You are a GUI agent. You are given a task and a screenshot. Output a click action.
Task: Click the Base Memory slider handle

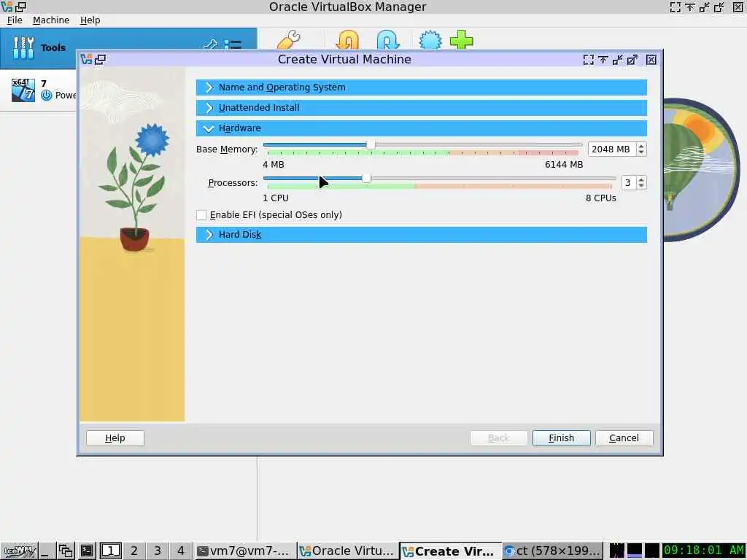pyautogui.click(x=370, y=145)
